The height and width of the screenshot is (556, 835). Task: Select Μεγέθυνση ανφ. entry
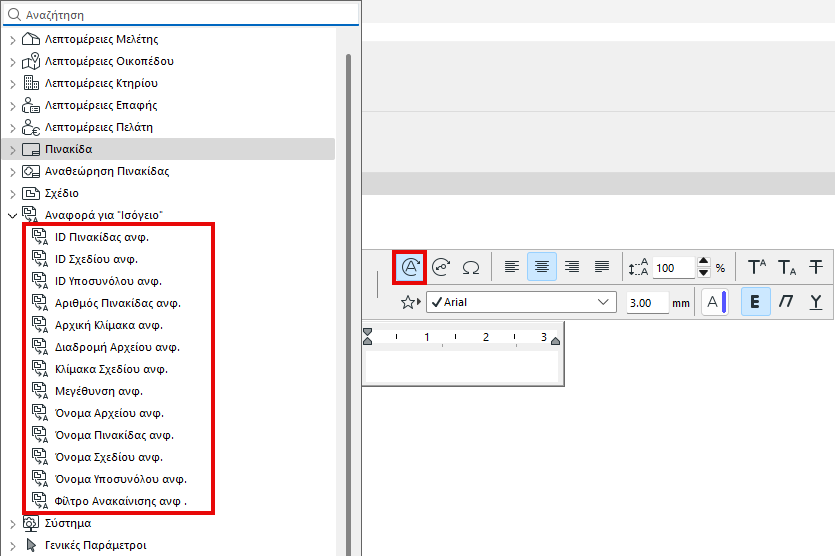click(99, 391)
